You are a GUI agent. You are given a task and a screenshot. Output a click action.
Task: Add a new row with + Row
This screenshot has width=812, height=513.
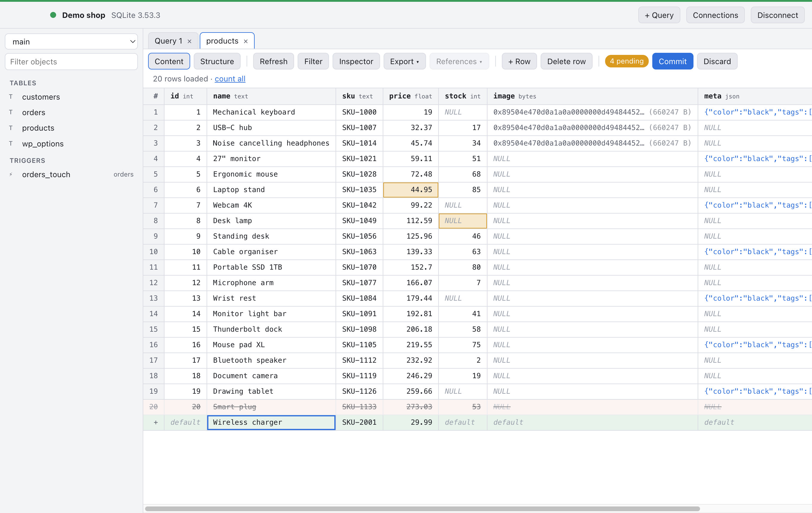519,61
